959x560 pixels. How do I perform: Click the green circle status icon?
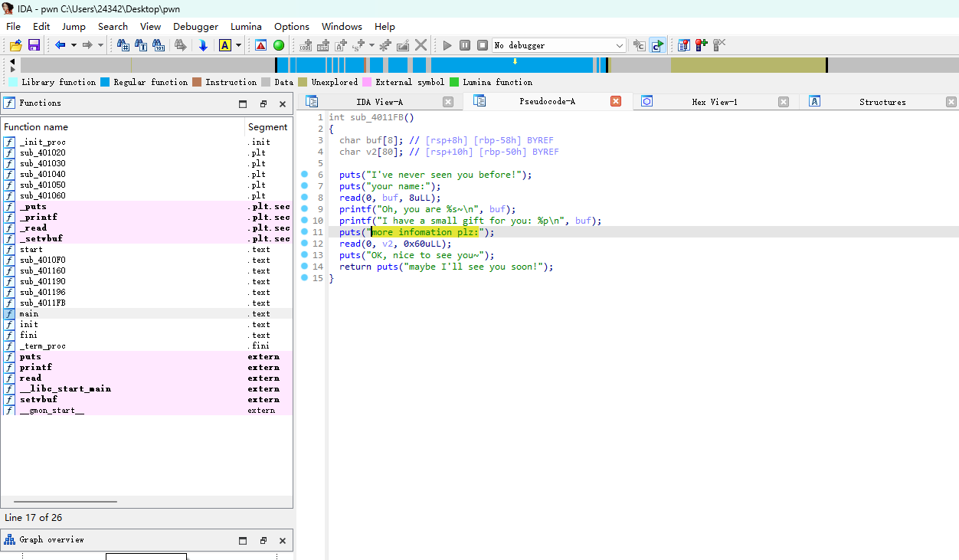[x=279, y=45]
